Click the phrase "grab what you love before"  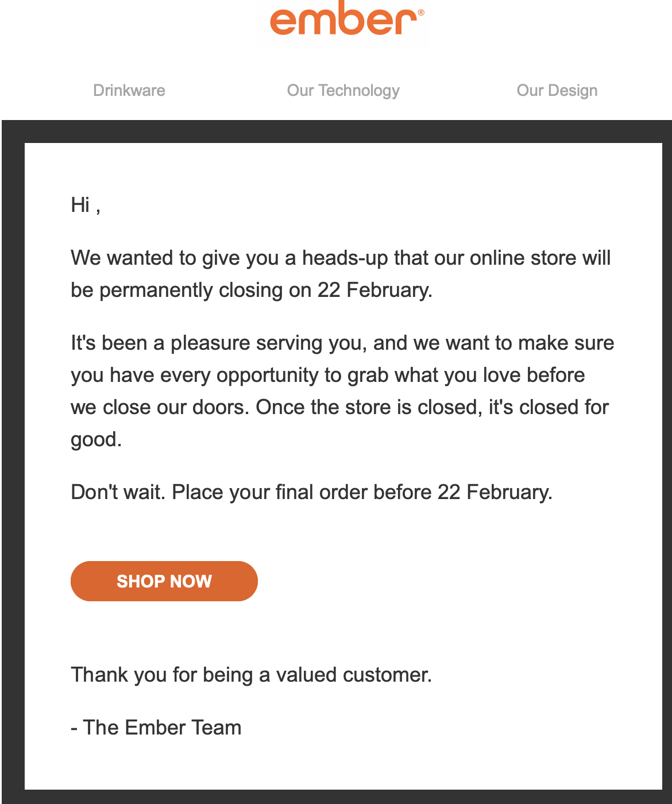[466, 375]
